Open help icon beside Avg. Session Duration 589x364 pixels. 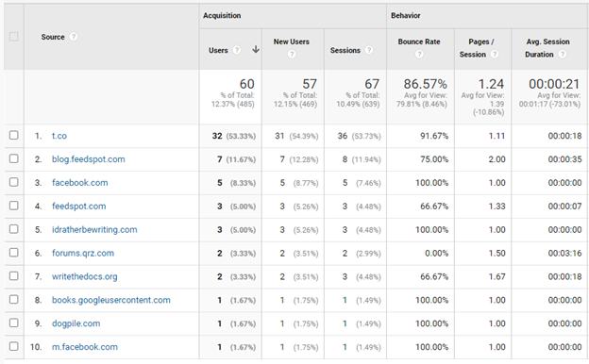(x=563, y=54)
